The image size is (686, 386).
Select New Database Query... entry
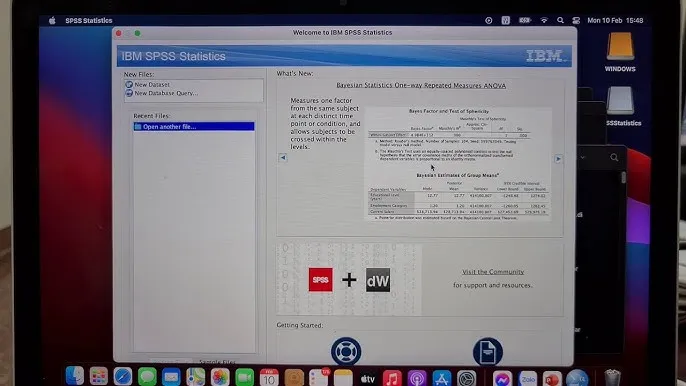[x=166, y=93]
